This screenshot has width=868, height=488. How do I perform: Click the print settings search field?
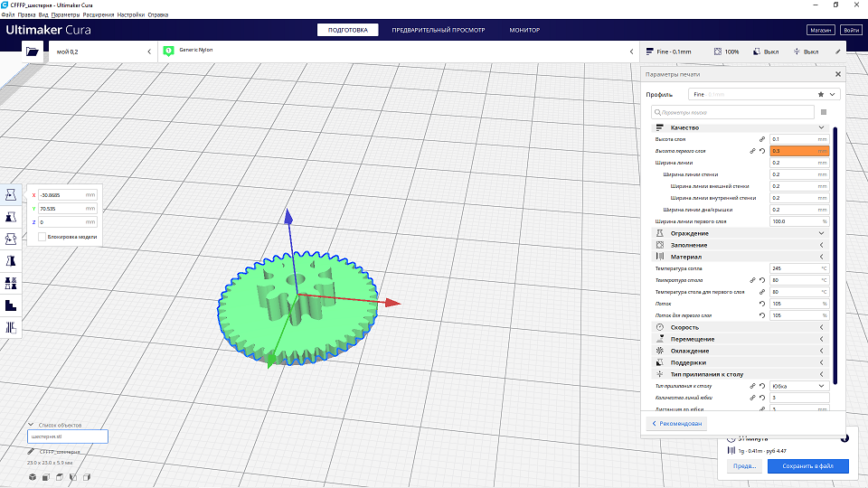click(x=732, y=112)
